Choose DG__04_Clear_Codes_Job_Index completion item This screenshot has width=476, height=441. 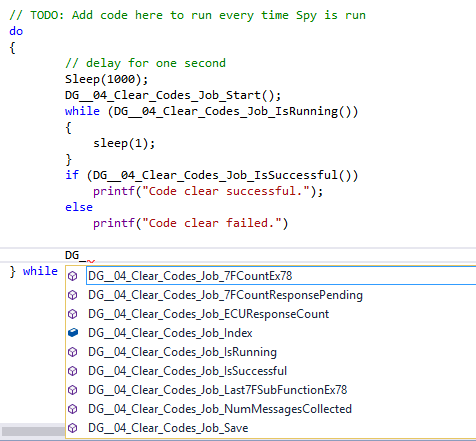click(170, 333)
